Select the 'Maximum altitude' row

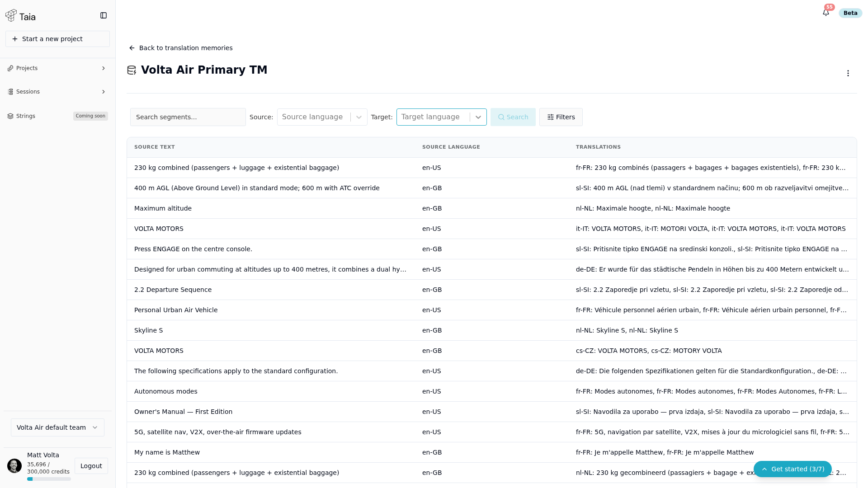tap(492, 208)
